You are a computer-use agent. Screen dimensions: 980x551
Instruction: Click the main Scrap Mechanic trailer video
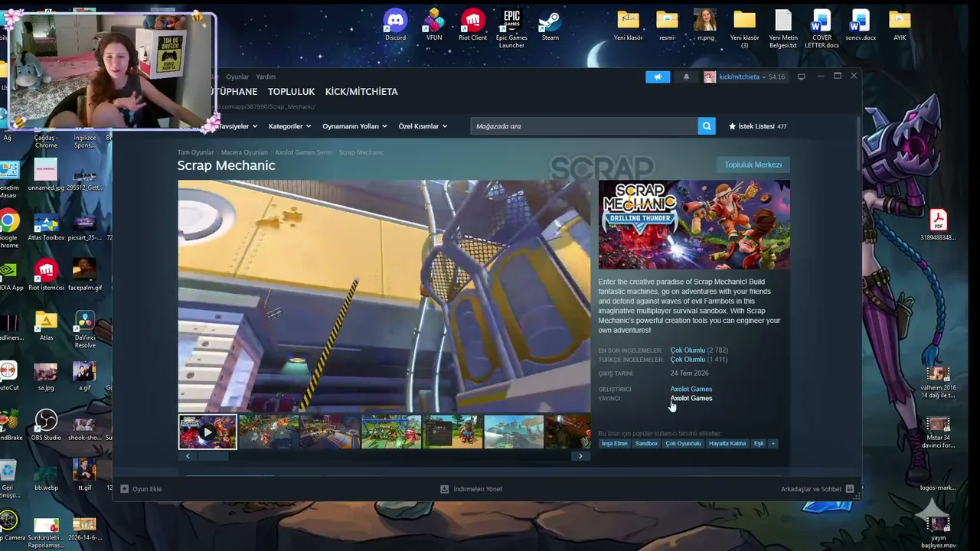(384, 297)
